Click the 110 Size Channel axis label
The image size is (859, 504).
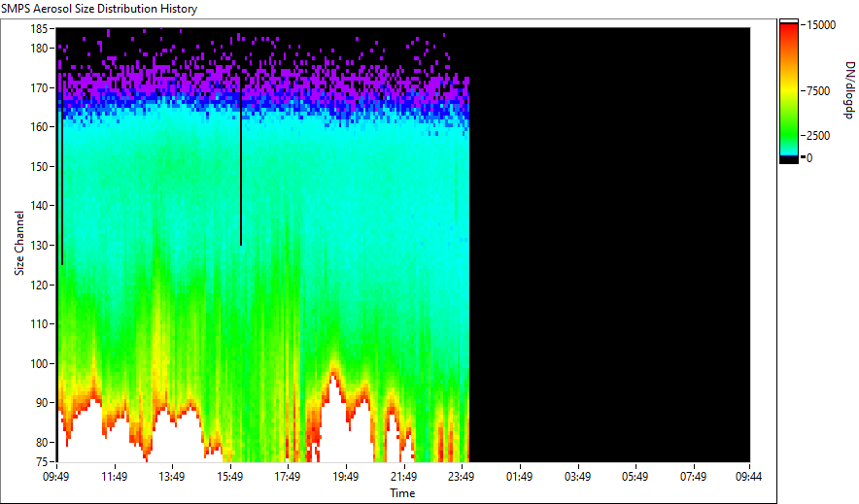(39, 324)
